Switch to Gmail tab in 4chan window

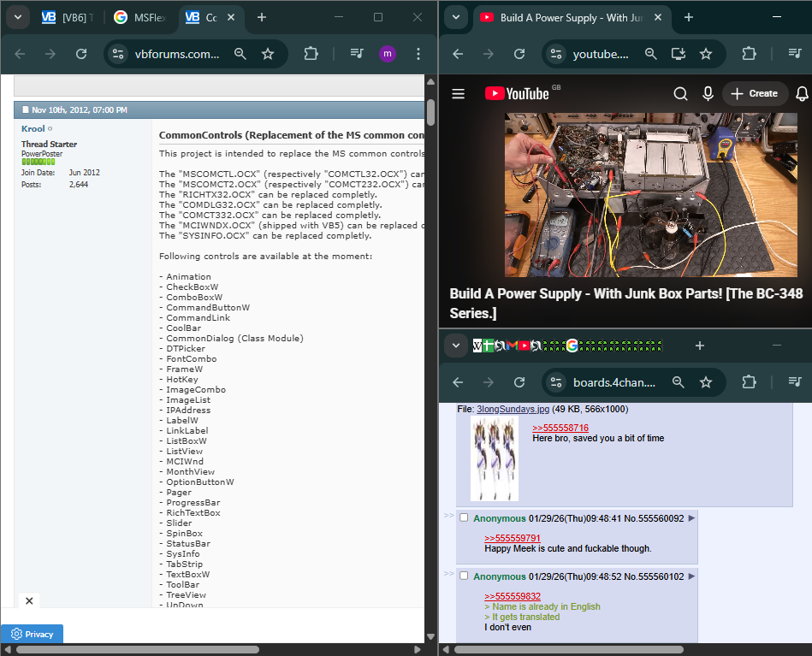(512, 346)
